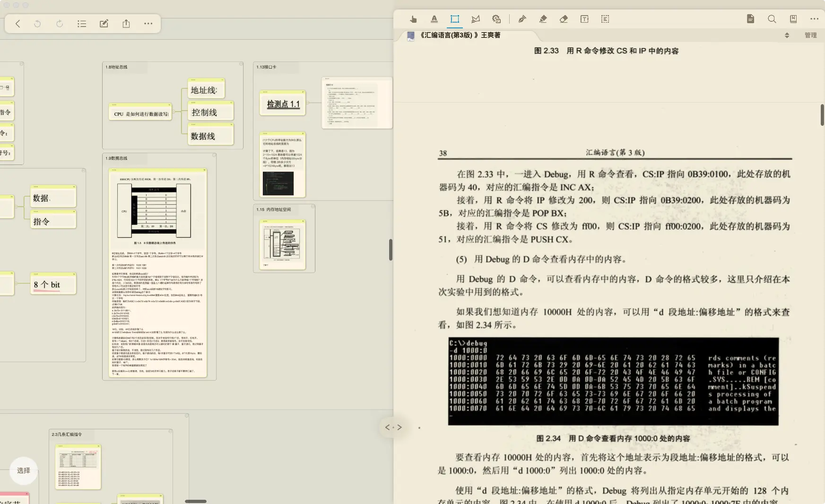
Task: Select the CPU 是如何进行数据读写 node
Action: (x=140, y=112)
